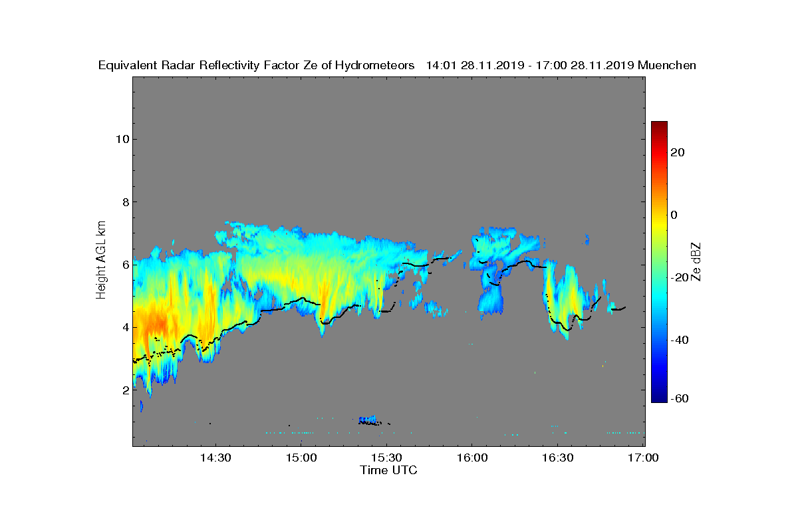Click the colorbar value -60
798x532 pixels.
click(x=678, y=399)
